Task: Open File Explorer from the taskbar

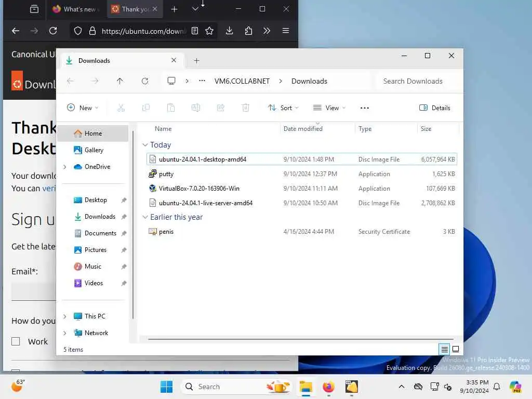Action: [x=305, y=387]
